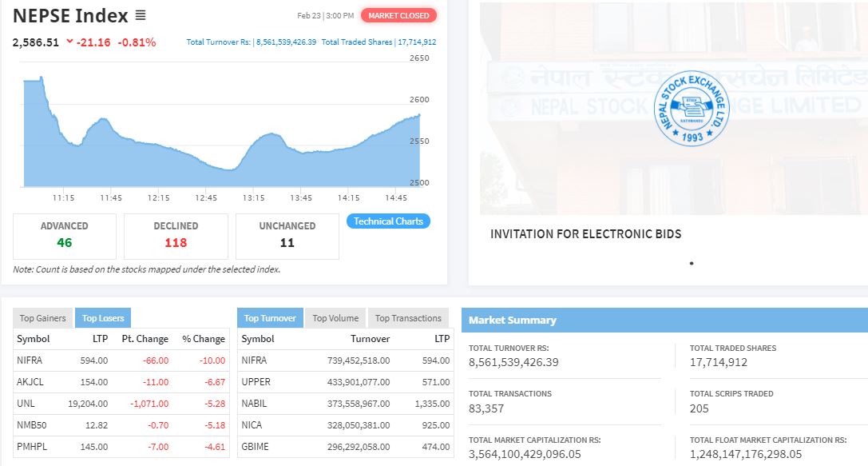Click Market Summary turnover value 8,561,539,426.39
Image resolution: width=868 pixels, height=466 pixels.
coord(513,362)
